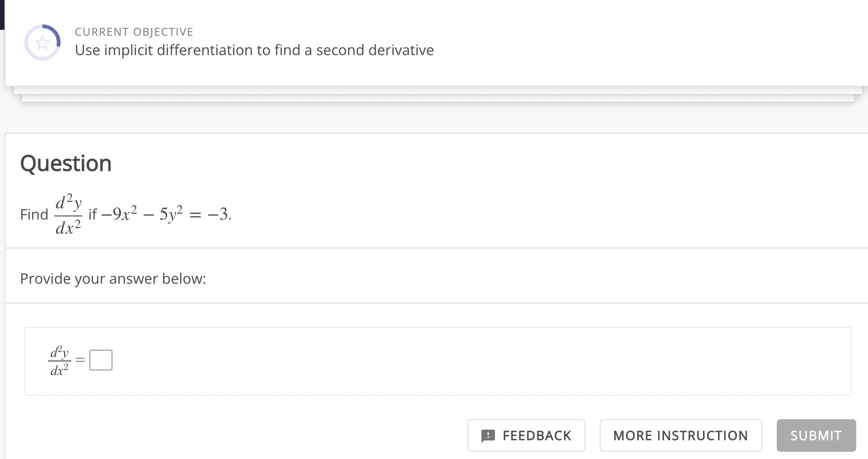The image size is (868, 459).
Task: Click the Question heading
Action: (66, 163)
